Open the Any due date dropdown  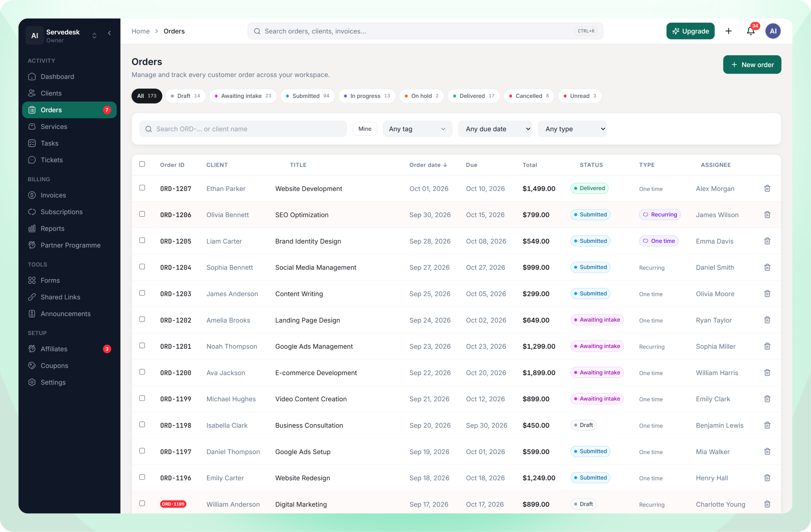click(495, 129)
